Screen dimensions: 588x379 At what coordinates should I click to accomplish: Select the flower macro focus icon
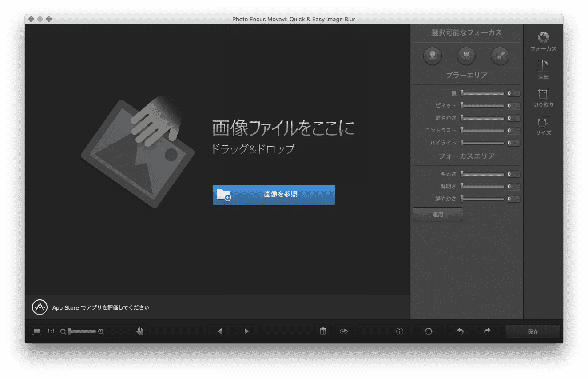(x=466, y=56)
